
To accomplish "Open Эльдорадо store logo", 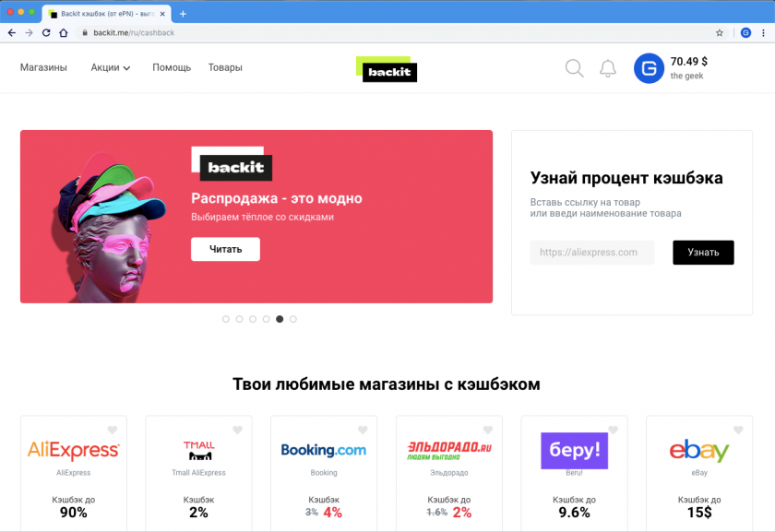I will 448,450.
